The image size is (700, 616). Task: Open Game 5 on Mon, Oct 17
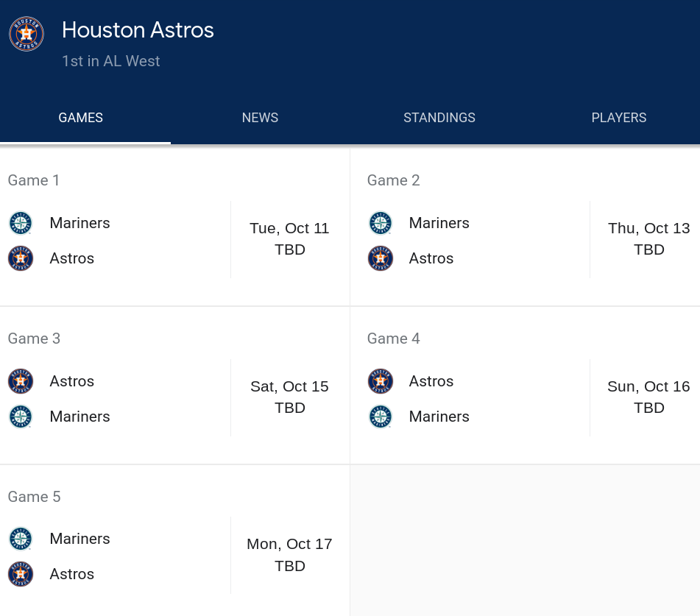pos(289,555)
